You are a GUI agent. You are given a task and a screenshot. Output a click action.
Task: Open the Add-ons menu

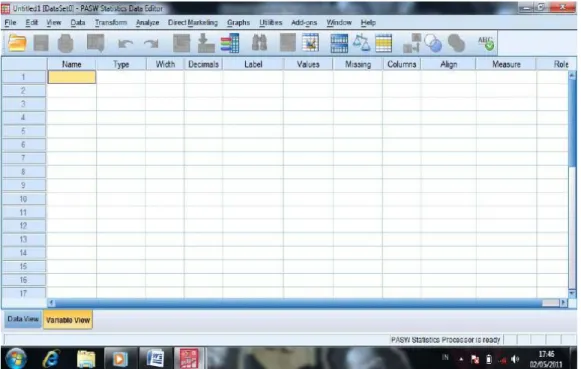coord(304,23)
